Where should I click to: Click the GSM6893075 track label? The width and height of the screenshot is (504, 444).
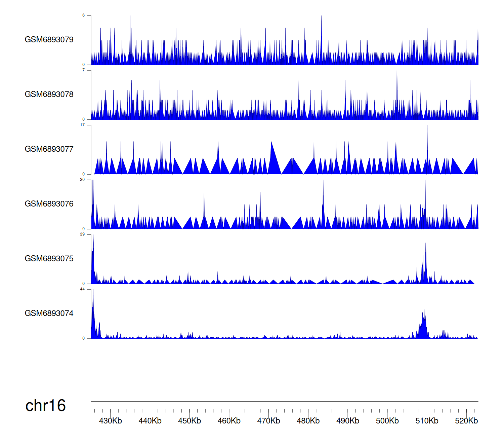49,259
